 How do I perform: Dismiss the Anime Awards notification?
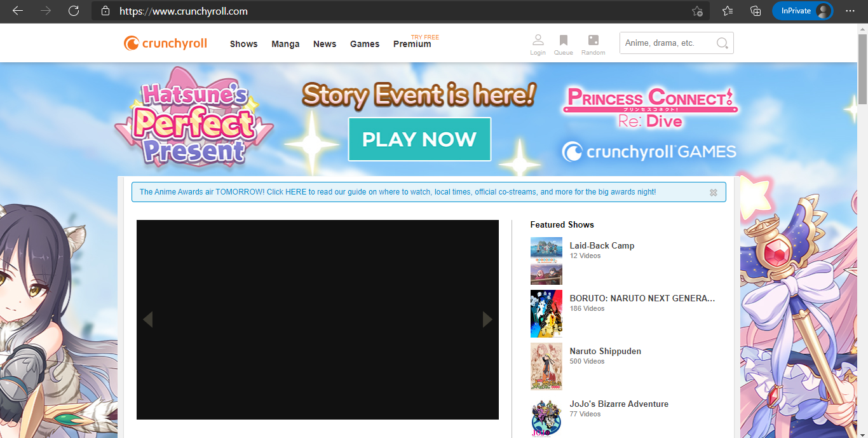(714, 193)
